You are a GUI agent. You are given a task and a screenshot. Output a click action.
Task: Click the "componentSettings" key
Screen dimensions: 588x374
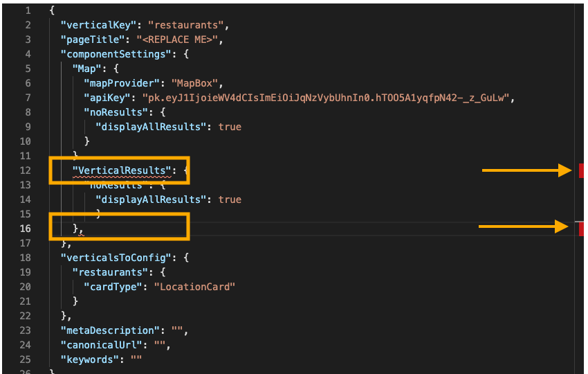pos(118,55)
